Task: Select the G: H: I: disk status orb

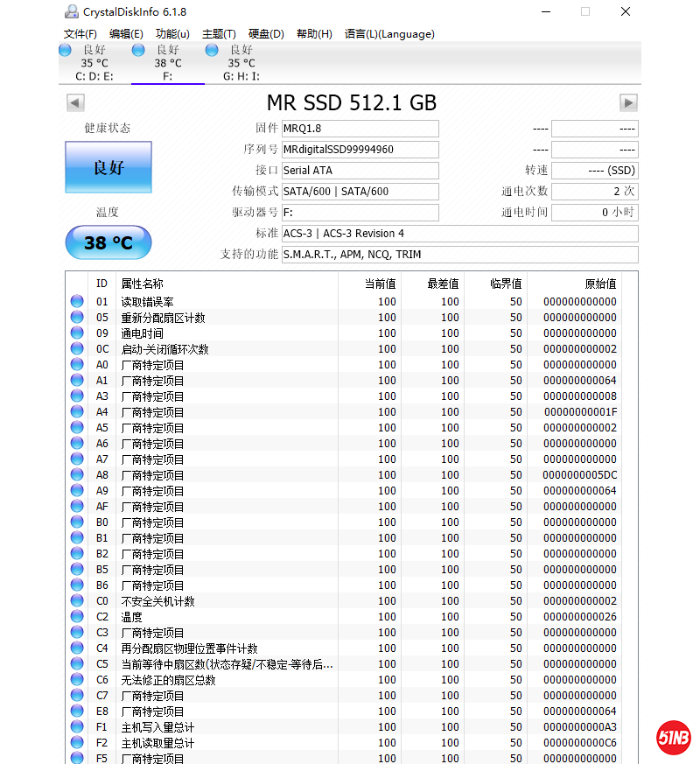Action: pos(212,51)
